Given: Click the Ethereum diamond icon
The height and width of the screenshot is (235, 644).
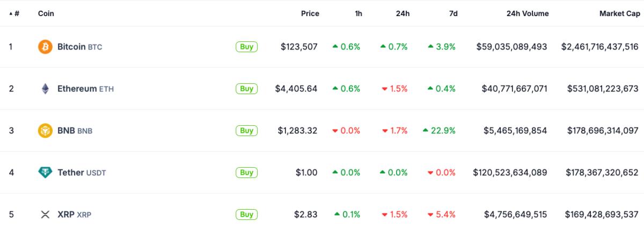Looking at the screenshot, I should coord(45,89).
